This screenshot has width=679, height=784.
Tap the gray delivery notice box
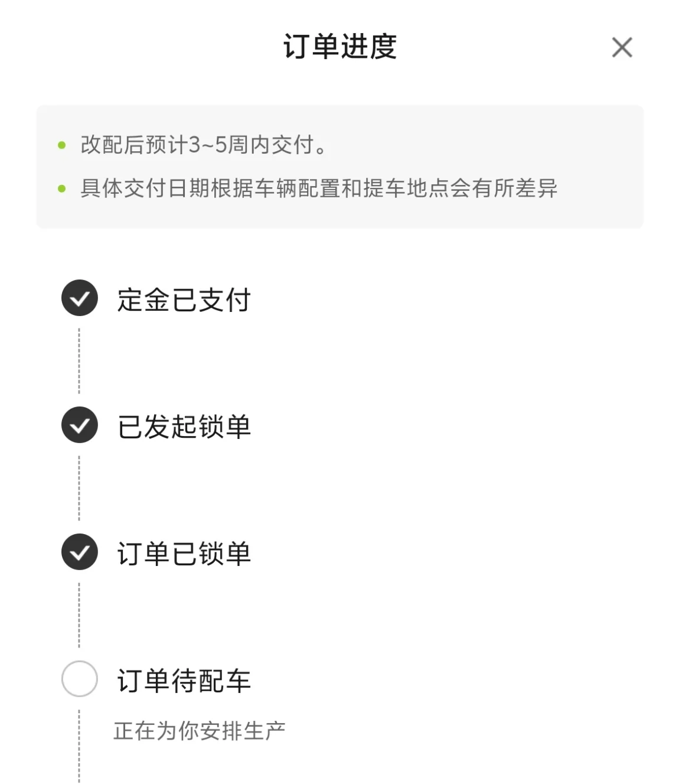(x=340, y=167)
